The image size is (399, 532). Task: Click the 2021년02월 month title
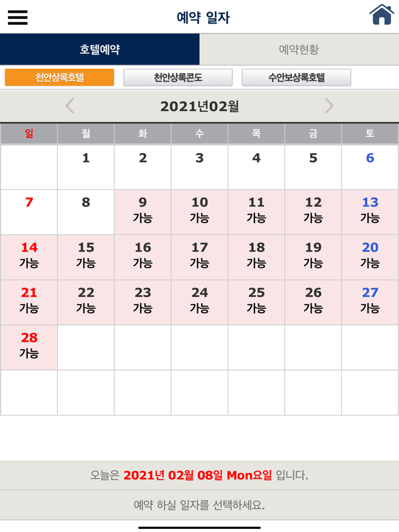click(x=200, y=106)
